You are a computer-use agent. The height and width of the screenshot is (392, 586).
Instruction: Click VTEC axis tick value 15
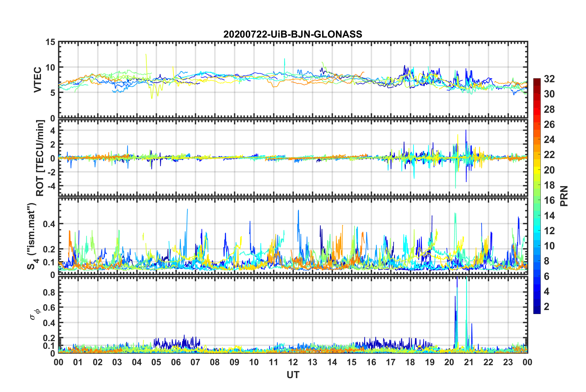(x=50, y=42)
